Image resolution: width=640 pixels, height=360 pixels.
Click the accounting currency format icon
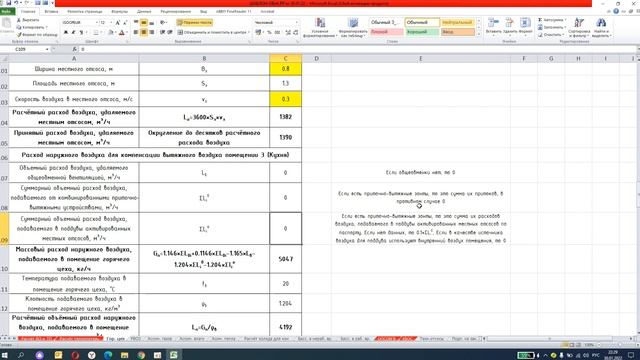[258, 32]
